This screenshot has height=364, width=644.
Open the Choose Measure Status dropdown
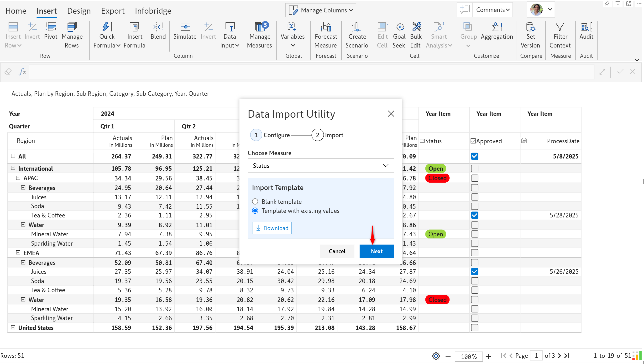pos(320,165)
